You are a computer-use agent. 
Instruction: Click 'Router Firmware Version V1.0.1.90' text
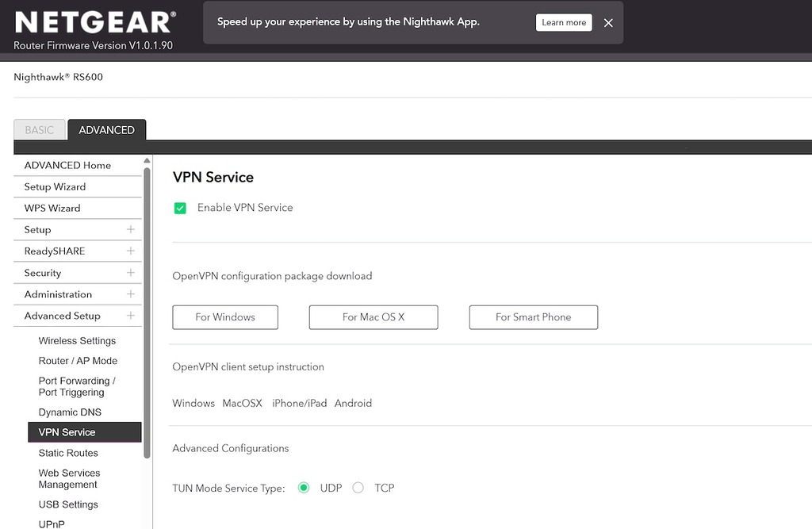pos(94,45)
